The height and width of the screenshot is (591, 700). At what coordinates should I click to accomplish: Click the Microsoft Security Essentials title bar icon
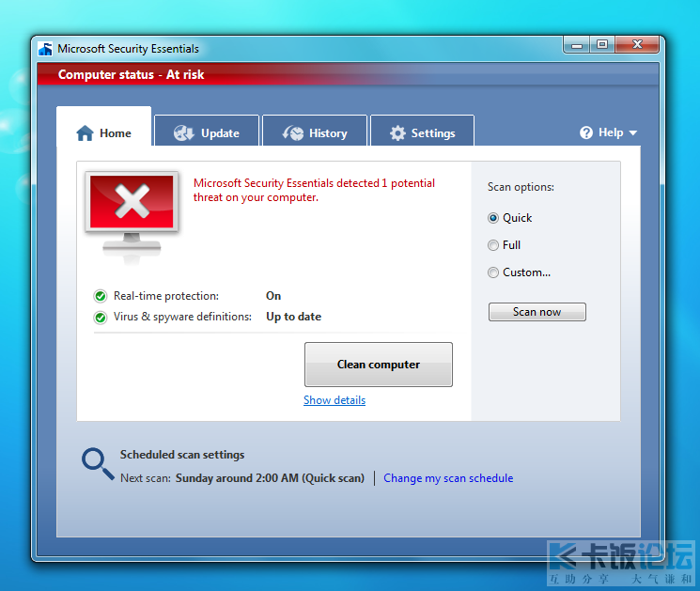[45, 49]
